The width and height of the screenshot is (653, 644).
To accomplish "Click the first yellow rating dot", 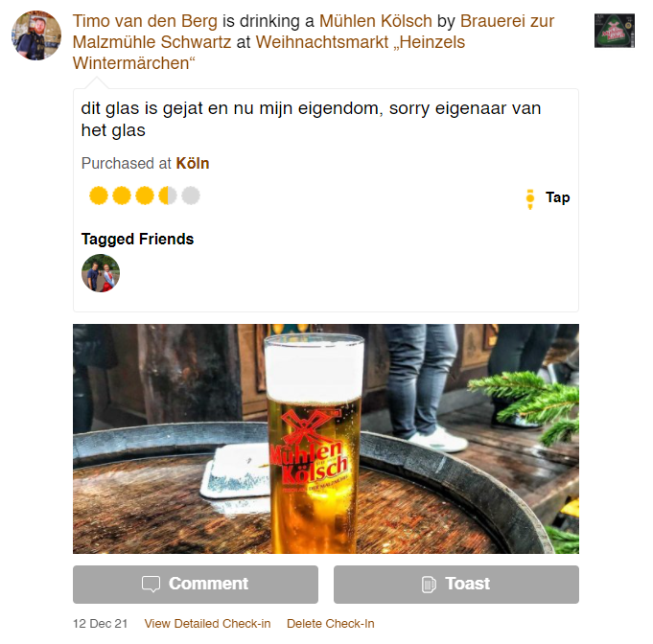I will point(99,195).
